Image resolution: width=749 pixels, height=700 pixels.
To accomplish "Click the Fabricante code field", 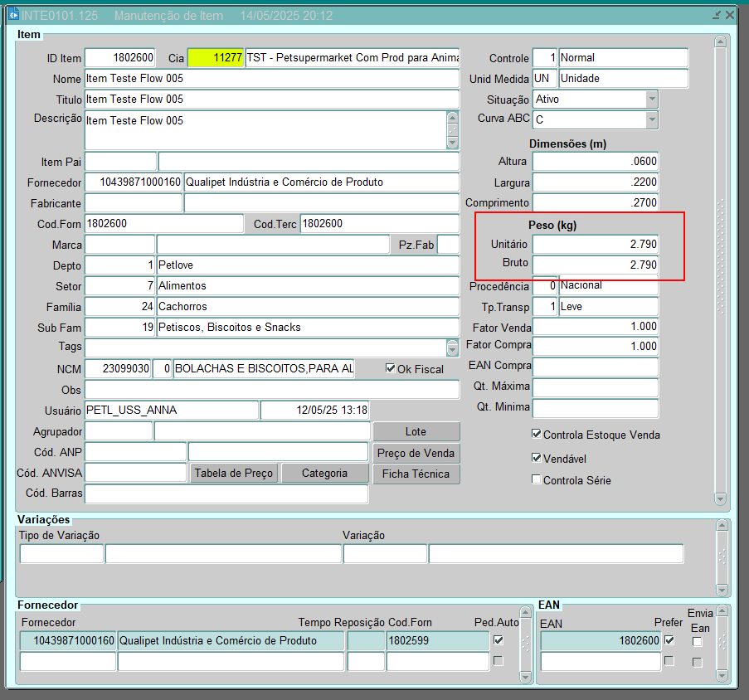I will [134, 203].
